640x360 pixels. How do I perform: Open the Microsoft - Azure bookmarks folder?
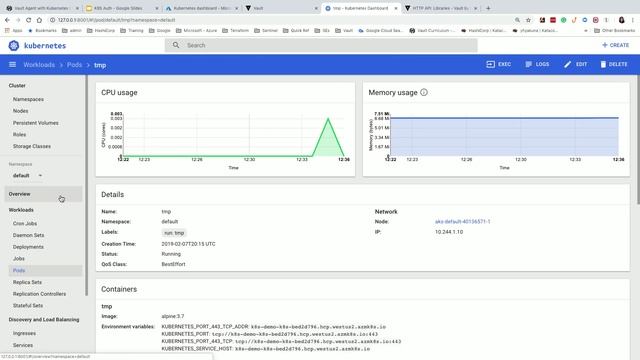click(196, 30)
